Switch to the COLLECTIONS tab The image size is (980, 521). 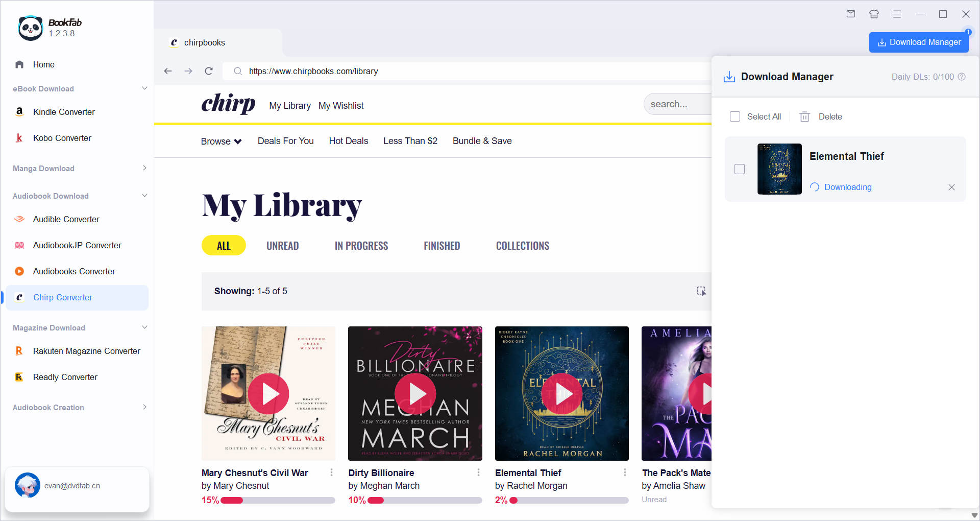pos(523,246)
